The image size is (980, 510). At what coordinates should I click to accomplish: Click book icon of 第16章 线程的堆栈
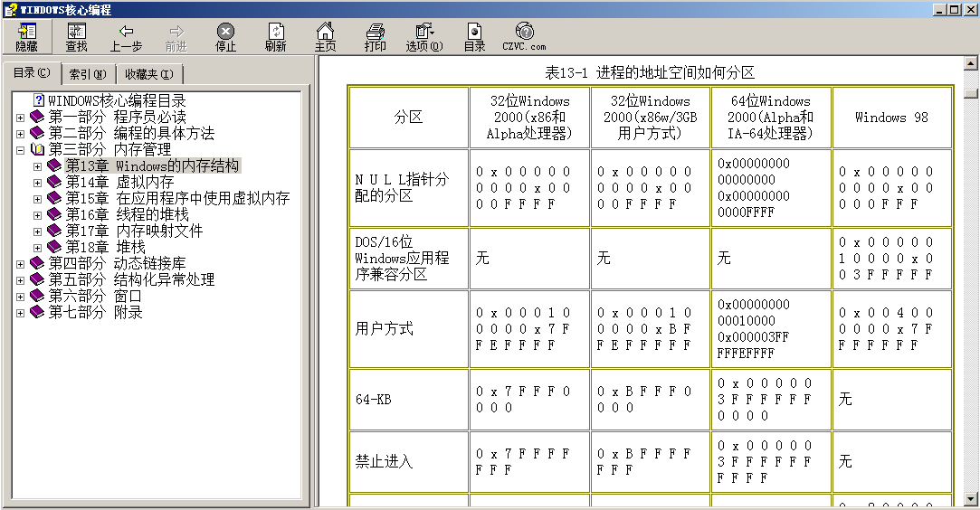coord(54,214)
